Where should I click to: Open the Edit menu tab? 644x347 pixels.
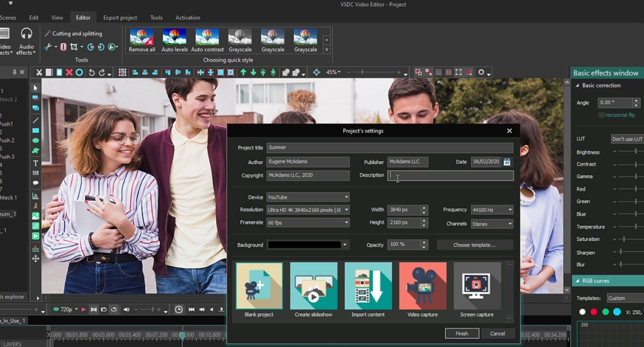coord(34,18)
